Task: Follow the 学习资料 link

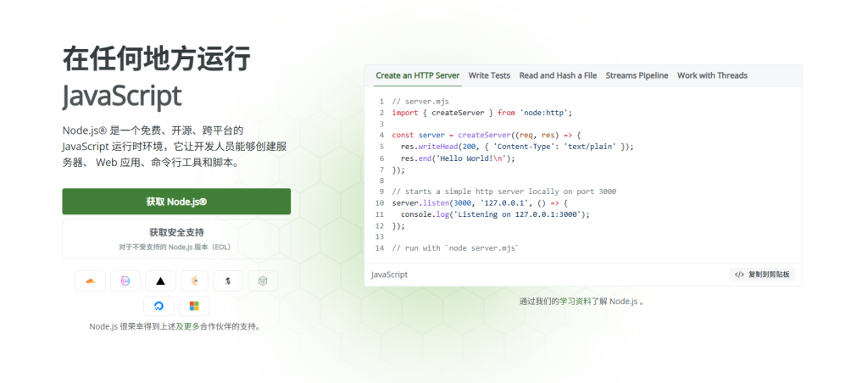Action: tap(576, 302)
